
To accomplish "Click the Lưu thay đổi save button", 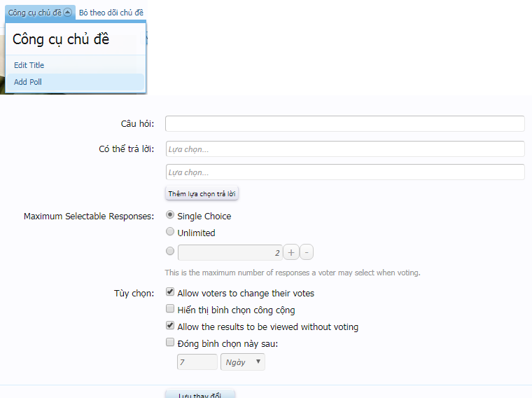I will point(200,394).
